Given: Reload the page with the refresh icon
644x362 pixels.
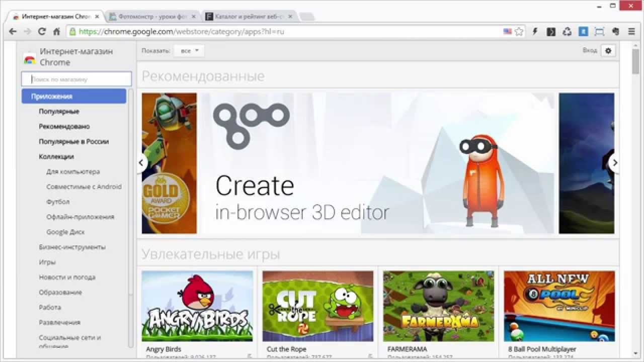Looking at the screenshot, I should click(x=42, y=31).
